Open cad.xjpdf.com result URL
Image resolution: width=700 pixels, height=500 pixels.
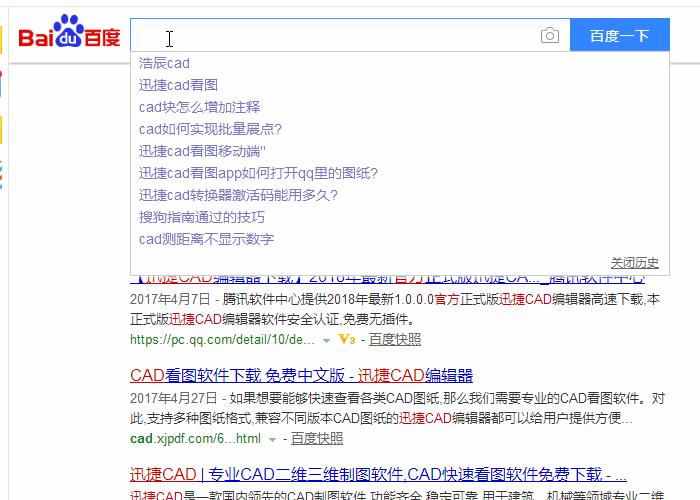195,439
